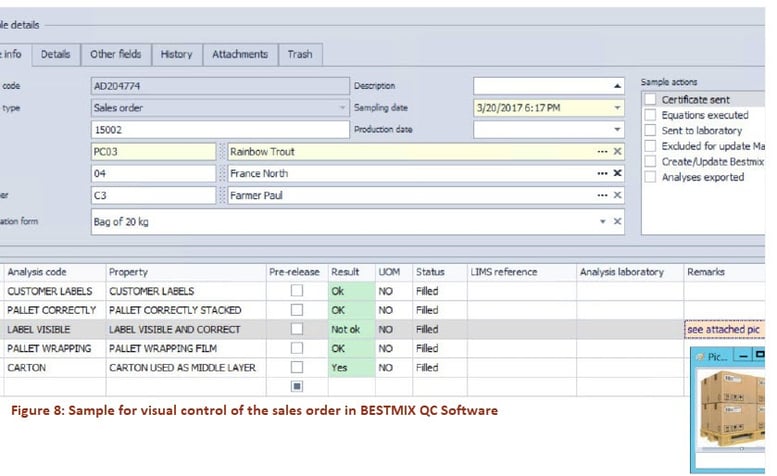This screenshot has height=476, width=777.
Task: Minimize the Pic attachment window
Action: pyautogui.click(x=745, y=354)
